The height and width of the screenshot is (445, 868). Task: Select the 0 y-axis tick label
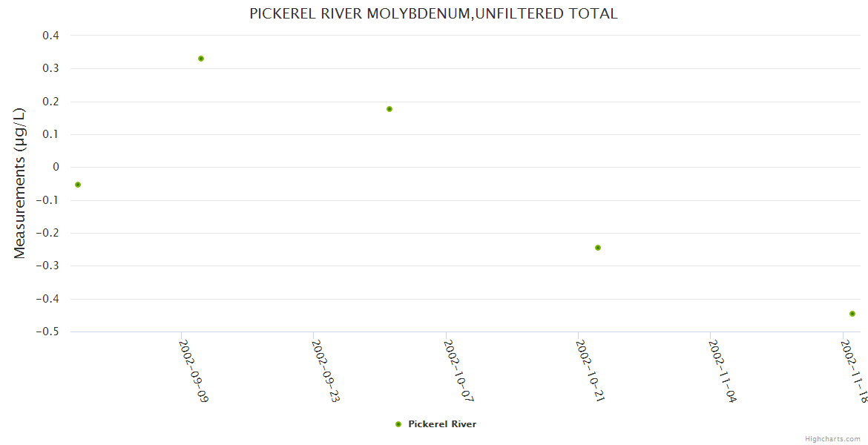coord(56,168)
